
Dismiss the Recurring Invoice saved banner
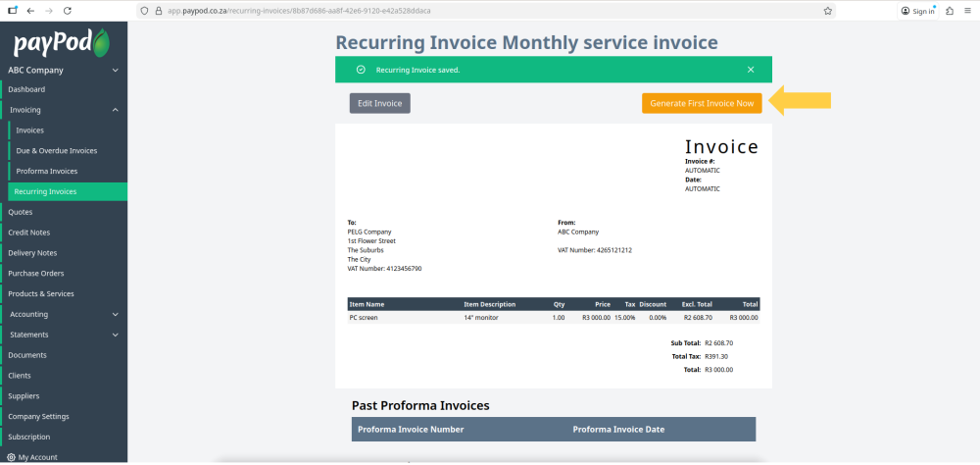coord(751,70)
